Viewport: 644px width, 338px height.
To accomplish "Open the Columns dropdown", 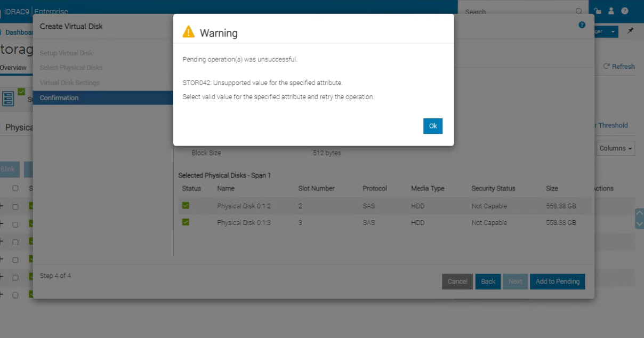I will 616,148.
